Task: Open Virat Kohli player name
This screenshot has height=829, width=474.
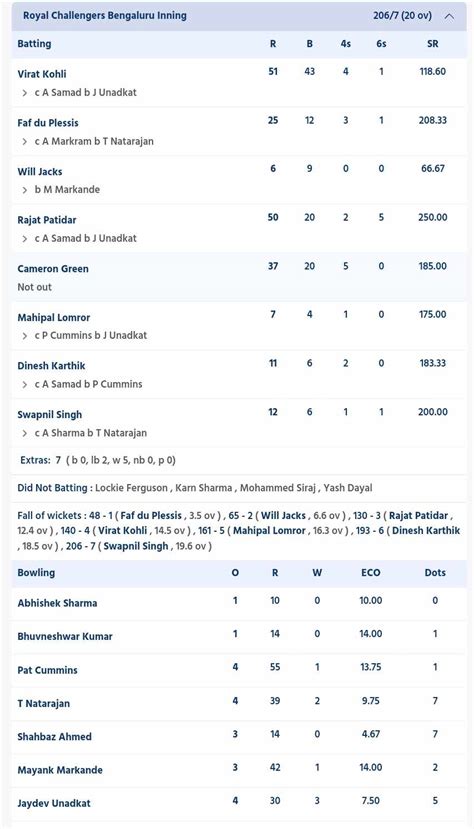Action: [42, 74]
